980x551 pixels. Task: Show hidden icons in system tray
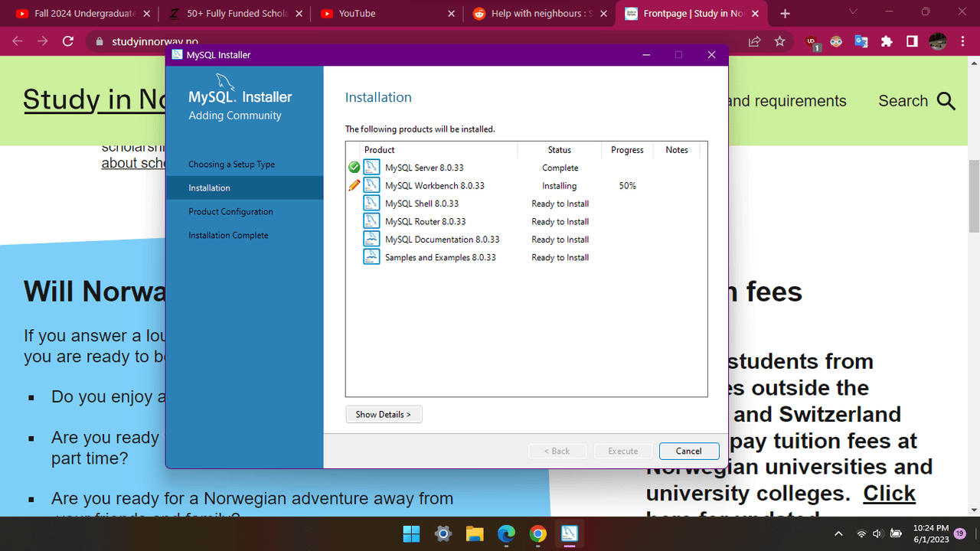[x=838, y=533]
